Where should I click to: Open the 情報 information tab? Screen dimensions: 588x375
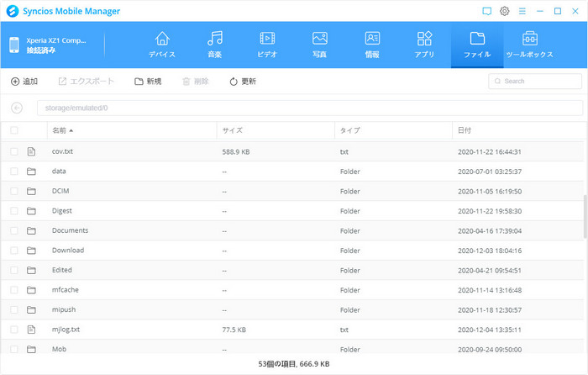[372, 45]
